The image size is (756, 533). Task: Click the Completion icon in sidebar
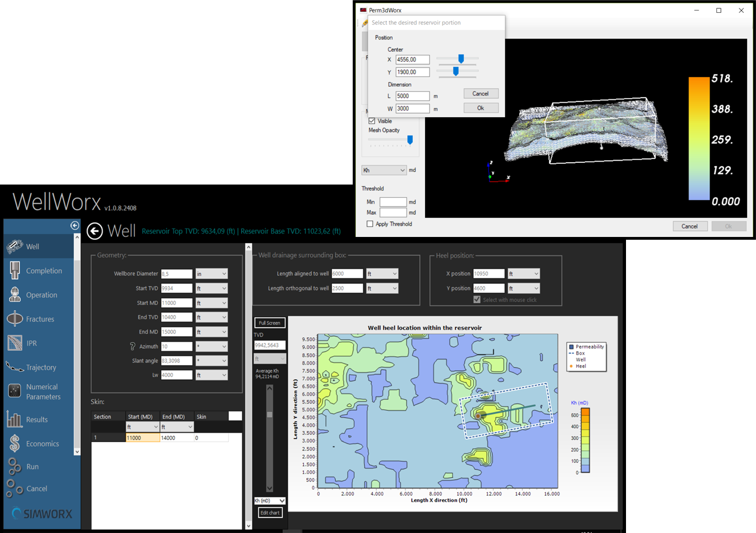pyautogui.click(x=15, y=271)
